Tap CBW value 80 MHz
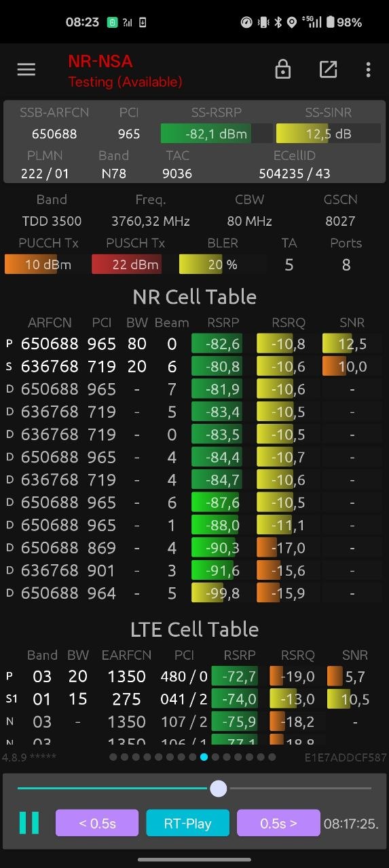 coord(250,221)
